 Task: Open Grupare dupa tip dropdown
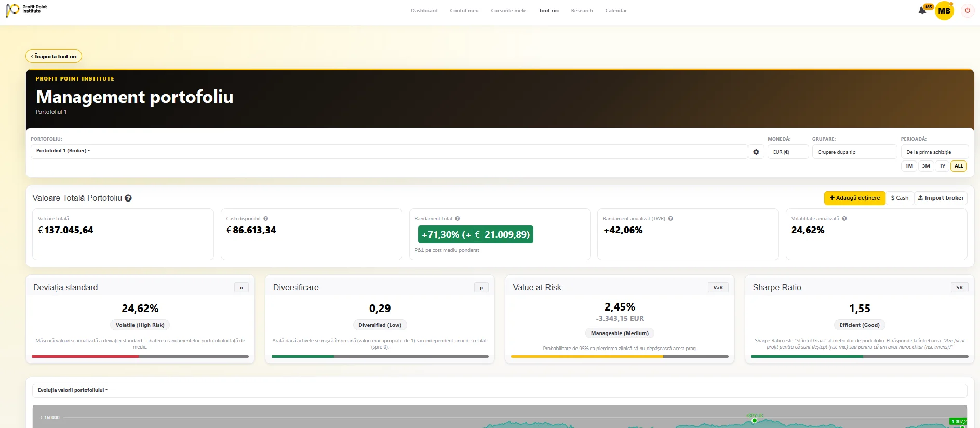click(x=854, y=152)
